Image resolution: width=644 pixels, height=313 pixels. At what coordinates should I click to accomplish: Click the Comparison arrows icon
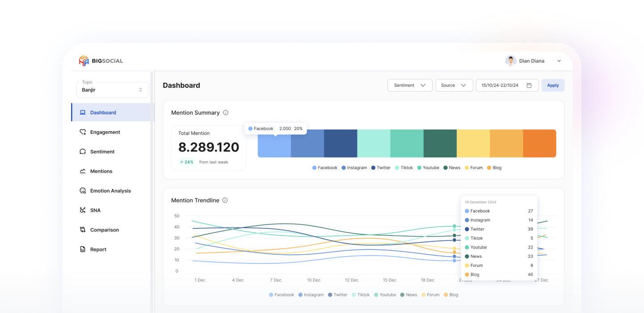(83, 230)
